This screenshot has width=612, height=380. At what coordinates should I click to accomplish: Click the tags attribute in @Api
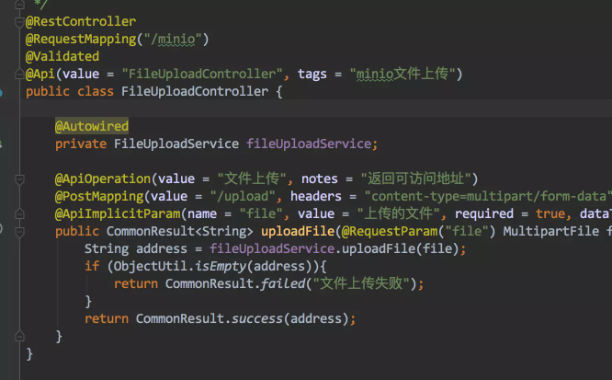coord(312,74)
